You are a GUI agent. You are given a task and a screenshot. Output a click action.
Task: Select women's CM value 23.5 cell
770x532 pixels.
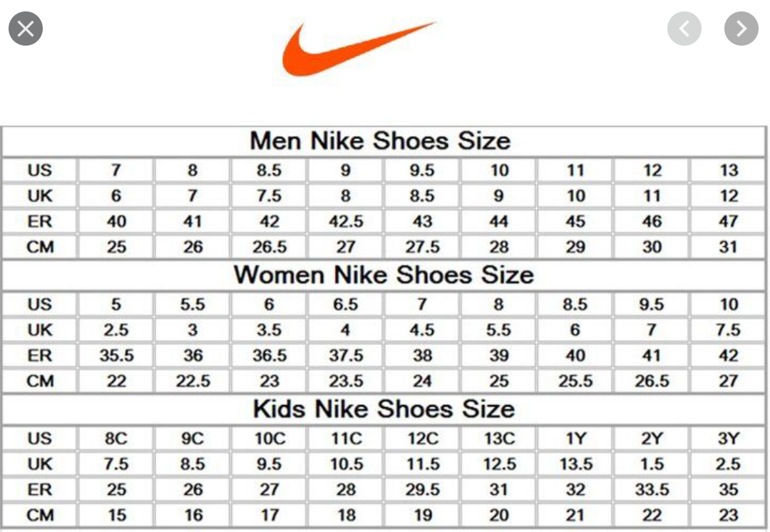tap(346, 381)
